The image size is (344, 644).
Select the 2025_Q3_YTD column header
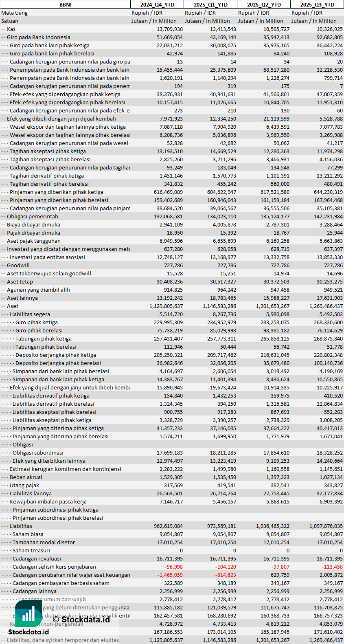tap(317, 4)
